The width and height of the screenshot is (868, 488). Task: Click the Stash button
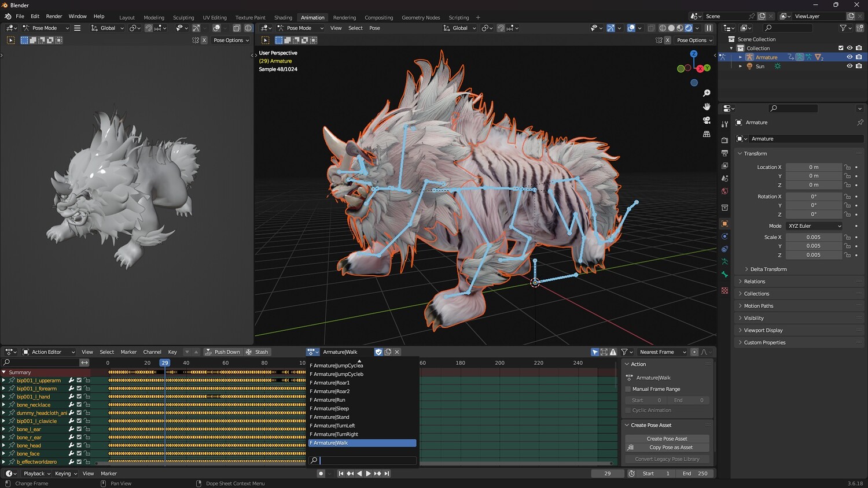[257, 352]
